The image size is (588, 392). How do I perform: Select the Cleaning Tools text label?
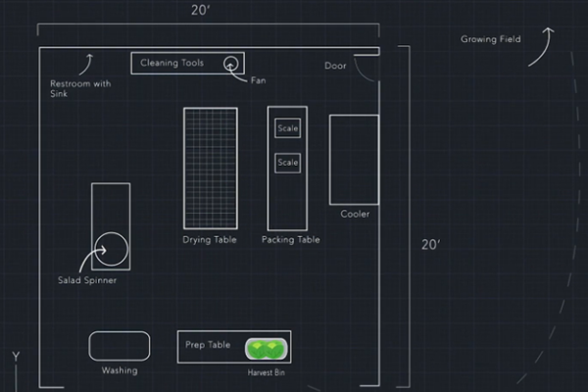click(172, 63)
